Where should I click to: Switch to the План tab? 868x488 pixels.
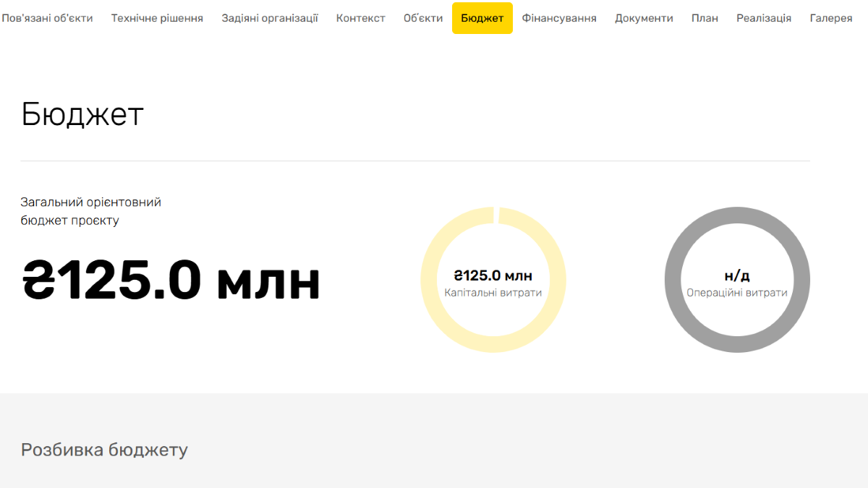[705, 18]
